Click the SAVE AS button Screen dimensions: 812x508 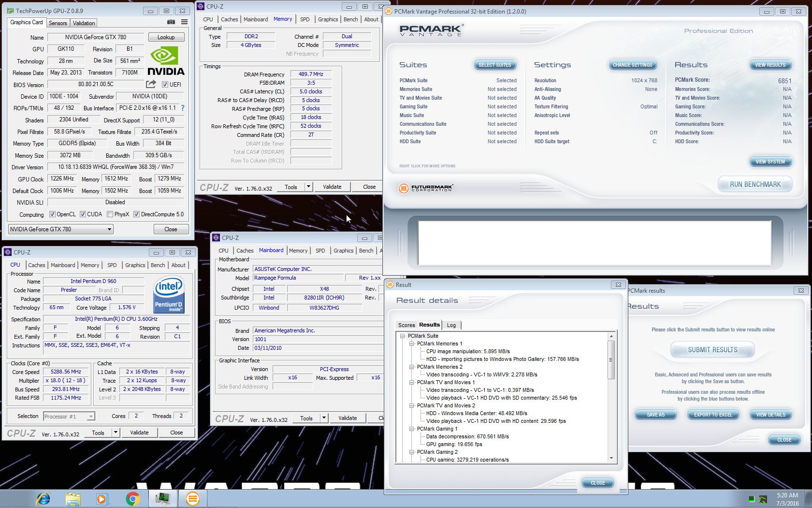coord(655,415)
